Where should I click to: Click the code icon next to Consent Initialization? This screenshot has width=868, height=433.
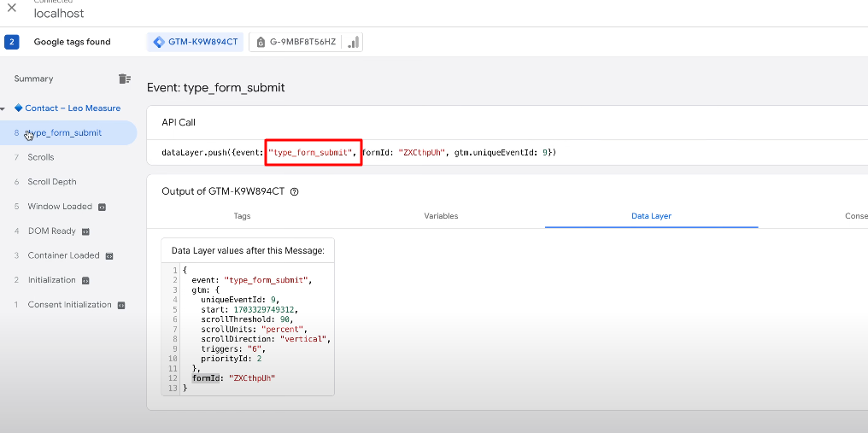click(x=121, y=305)
